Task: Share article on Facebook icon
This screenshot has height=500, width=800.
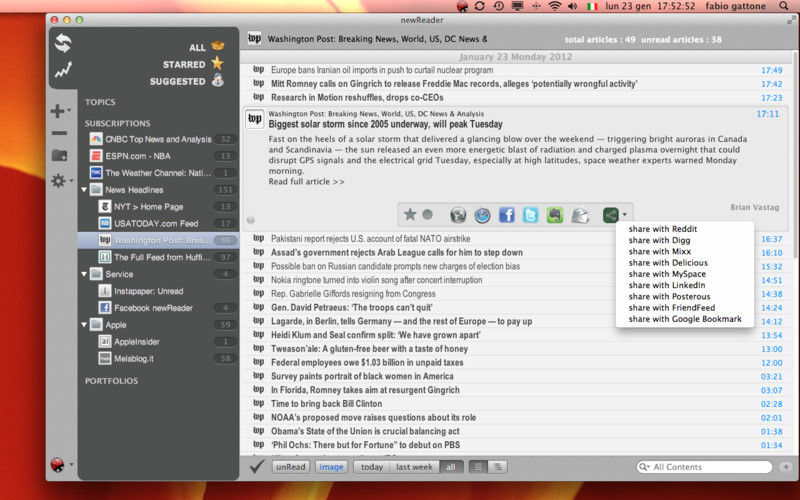Action: (x=507, y=215)
